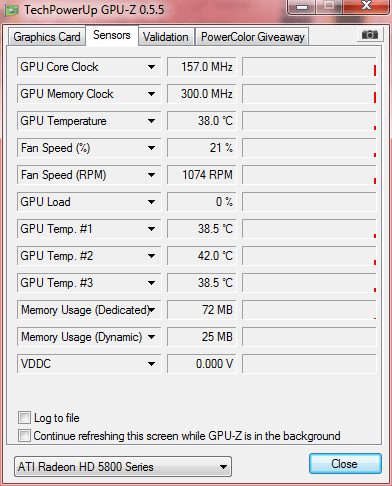Click the GPU-Z app icon in title bar
The height and width of the screenshot is (486, 392).
pos(11,10)
